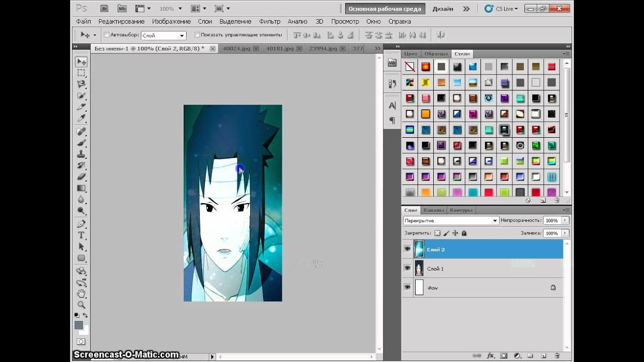Apply the No Style swatch

pos(410,66)
